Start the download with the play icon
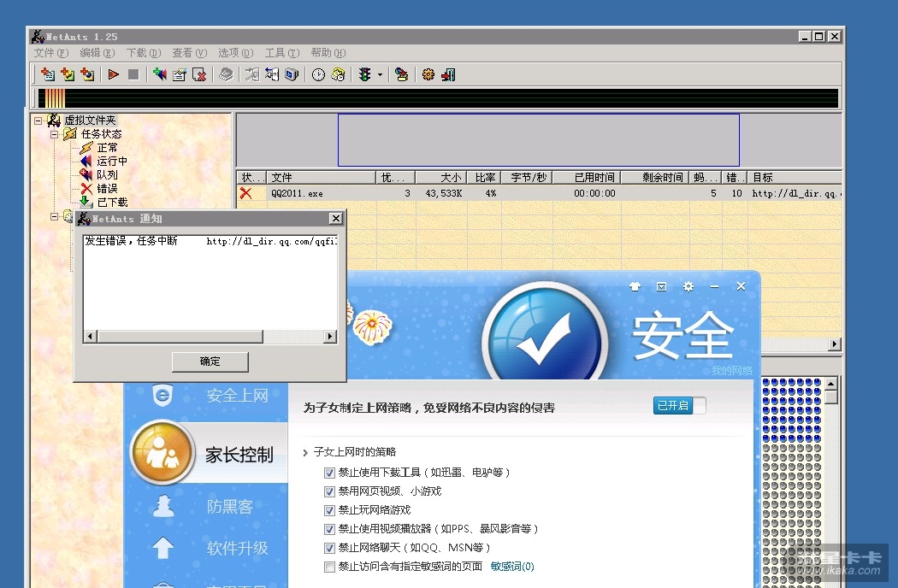898x588 pixels. (114, 74)
